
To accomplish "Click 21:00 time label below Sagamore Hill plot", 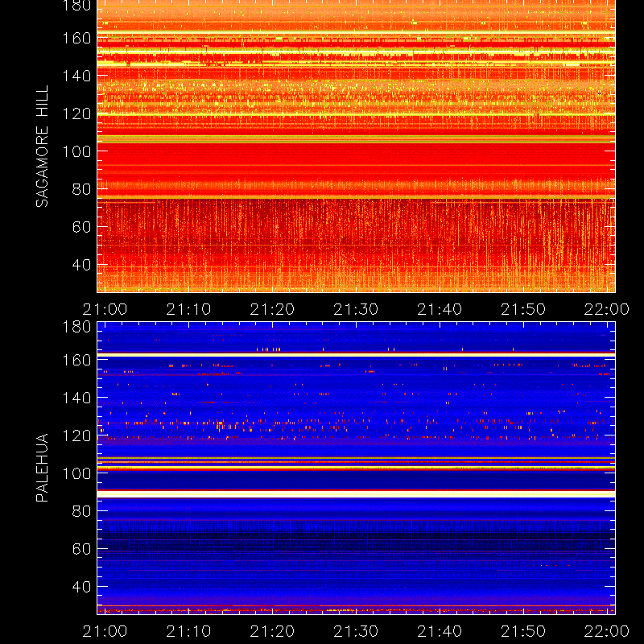I will tap(105, 309).
